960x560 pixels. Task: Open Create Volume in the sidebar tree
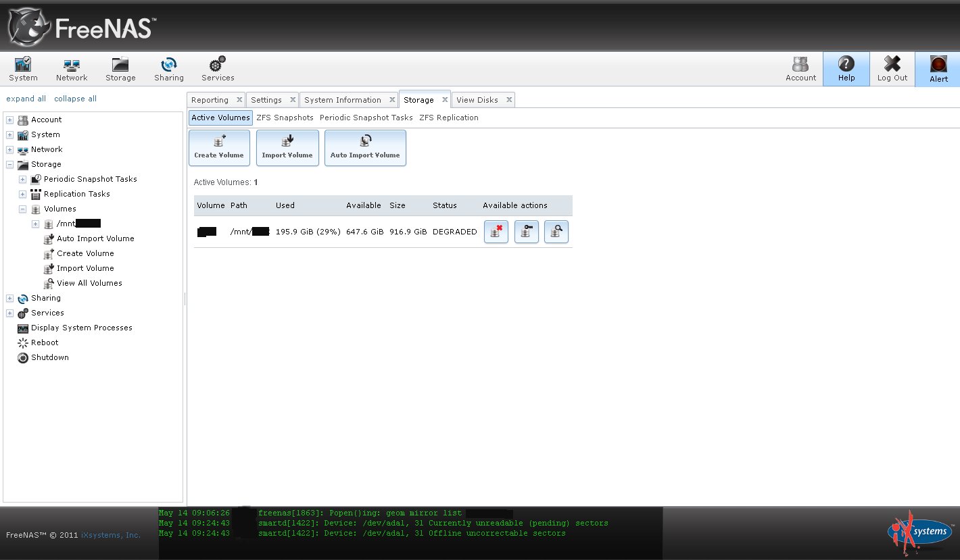pos(85,253)
